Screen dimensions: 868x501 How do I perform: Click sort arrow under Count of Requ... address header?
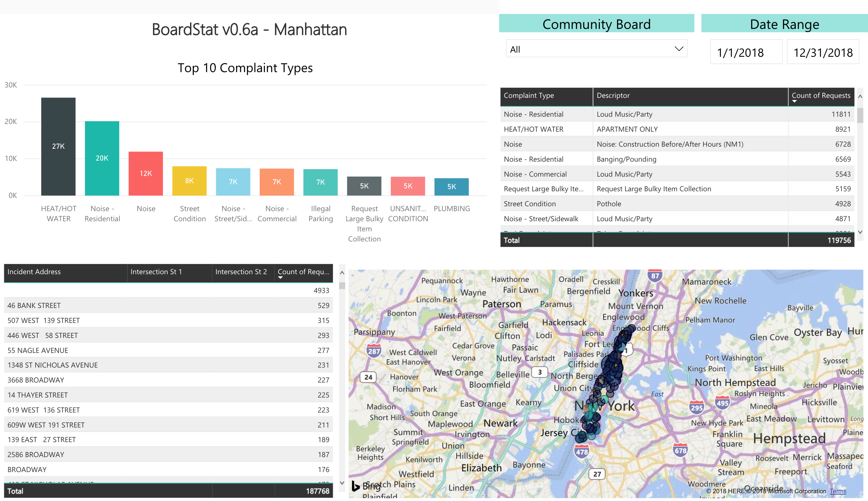[280, 278]
